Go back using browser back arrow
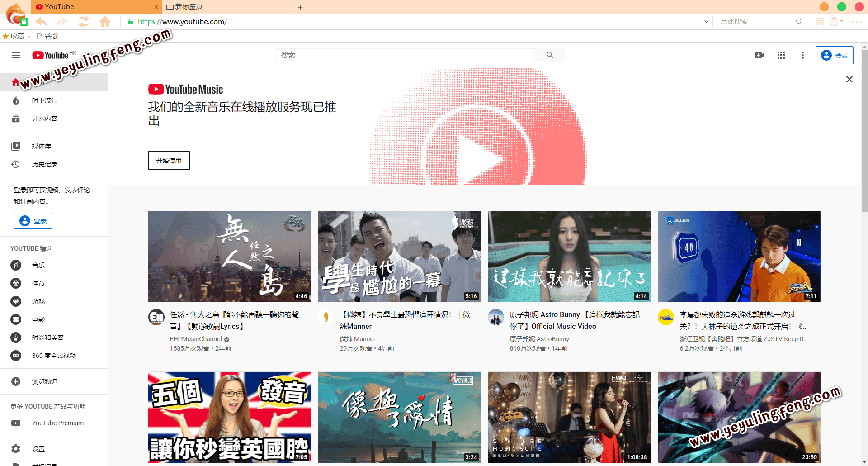This screenshot has width=868, height=466. (41, 21)
